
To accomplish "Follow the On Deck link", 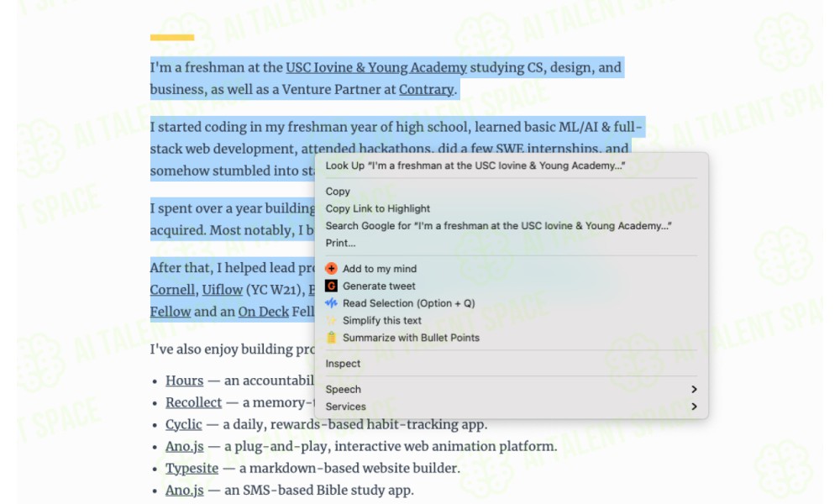I will click(x=263, y=312).
